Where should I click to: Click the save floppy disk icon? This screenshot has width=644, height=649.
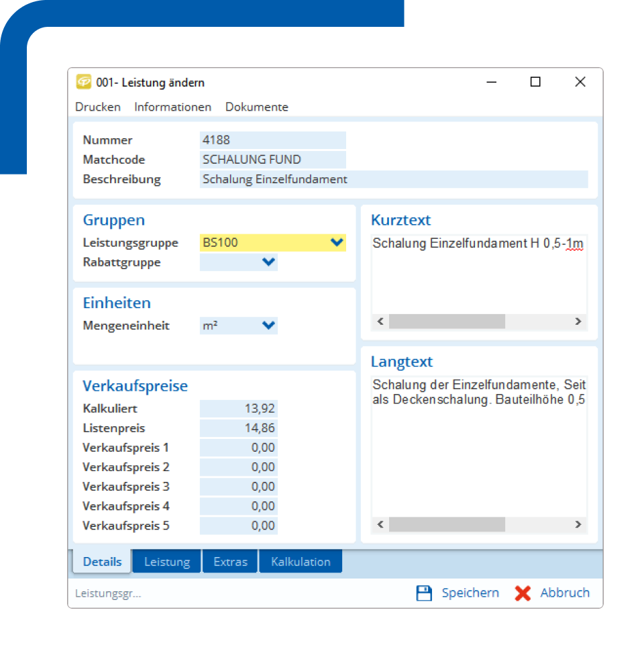[424, 593]
